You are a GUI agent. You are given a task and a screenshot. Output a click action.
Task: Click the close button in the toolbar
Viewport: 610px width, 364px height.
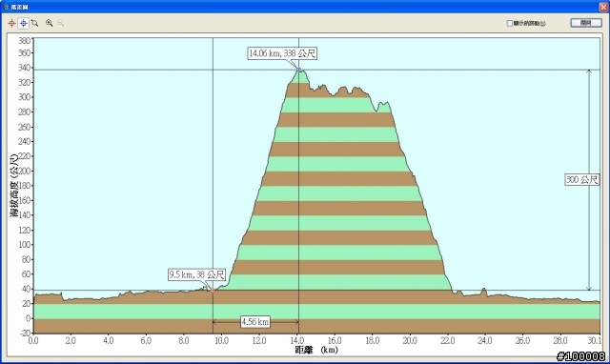point(586,23)
